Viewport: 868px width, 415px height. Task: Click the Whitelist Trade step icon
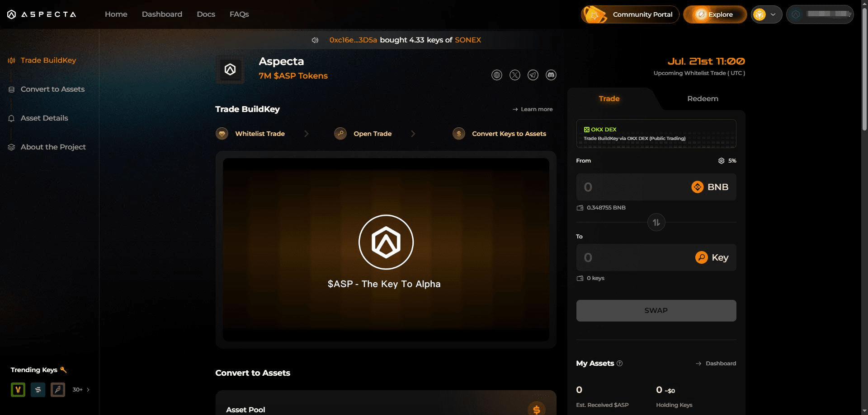222,134
